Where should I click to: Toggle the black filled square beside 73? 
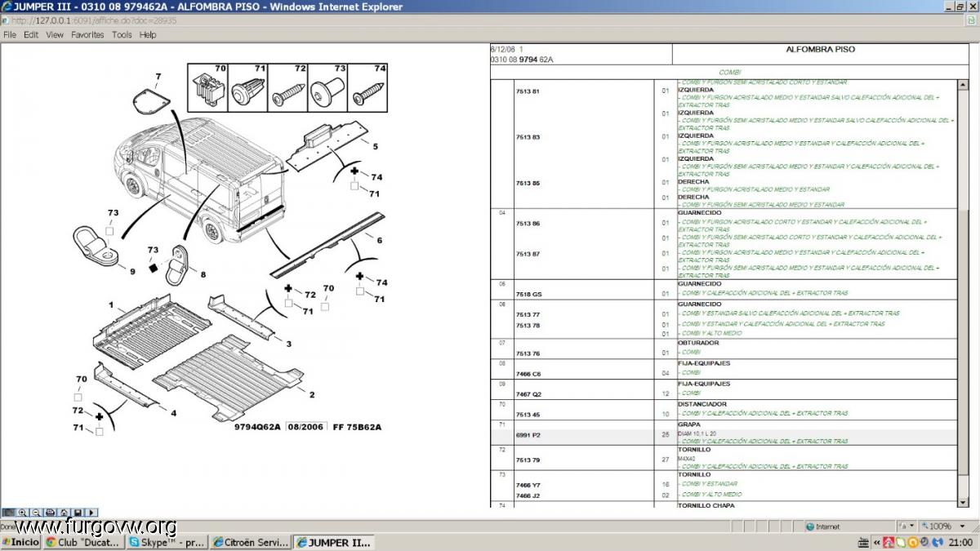tap(153, 266)
